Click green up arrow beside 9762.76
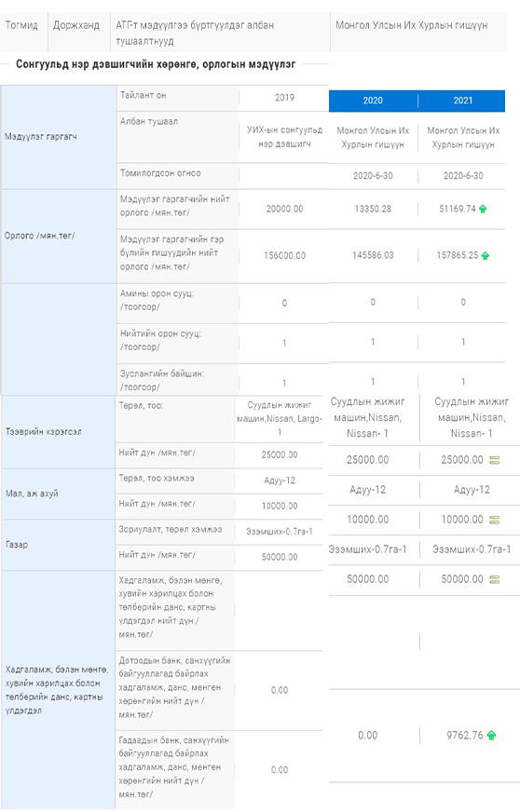520x812 pixels. click(x=491, y=736)
